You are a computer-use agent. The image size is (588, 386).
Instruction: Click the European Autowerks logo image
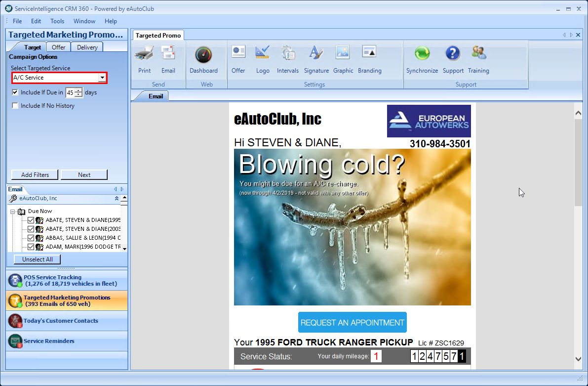coord(429,121)
